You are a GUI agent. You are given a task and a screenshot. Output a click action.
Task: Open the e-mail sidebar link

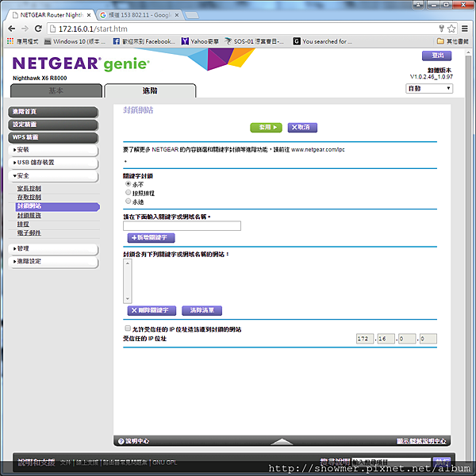[29, 233]
